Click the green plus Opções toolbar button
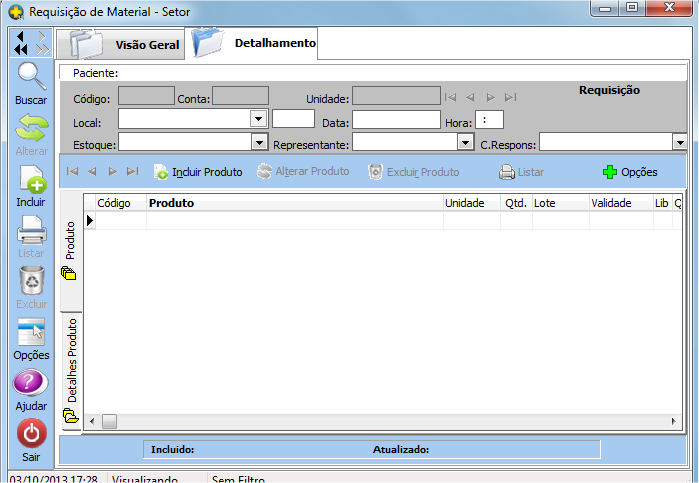 [630, 172]
